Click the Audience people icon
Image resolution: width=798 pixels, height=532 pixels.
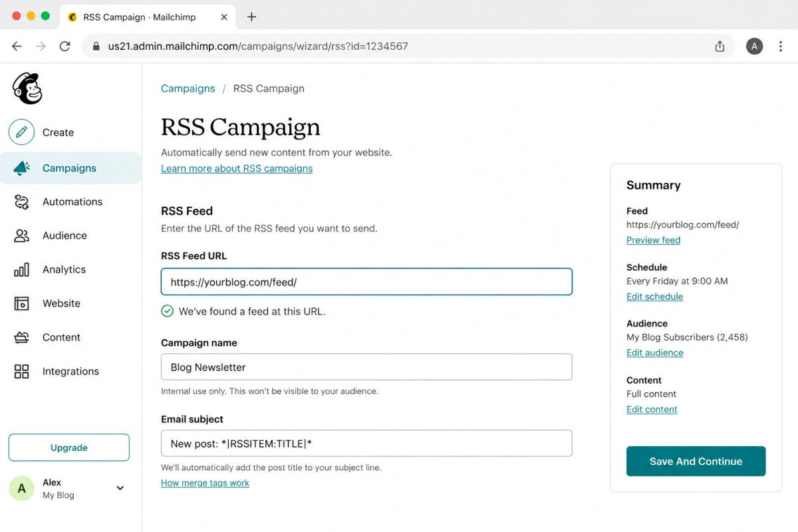click(x=21, y=236)
